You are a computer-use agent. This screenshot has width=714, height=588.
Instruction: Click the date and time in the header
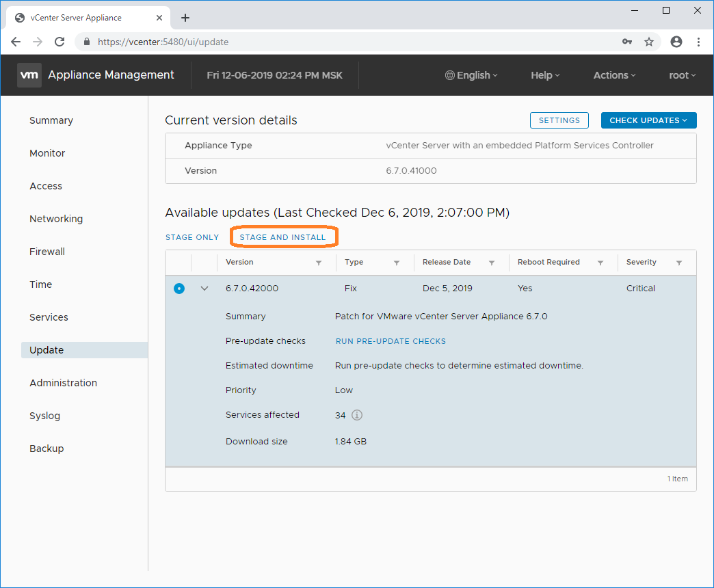click(x=274, y=75)
